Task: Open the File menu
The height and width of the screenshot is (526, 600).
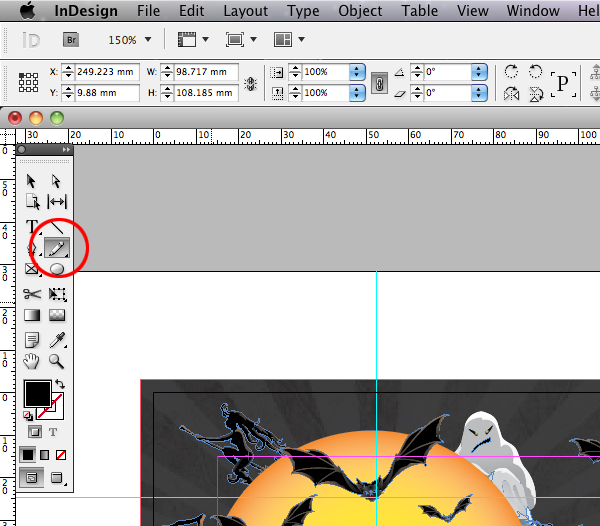Action: coord(148,11)
